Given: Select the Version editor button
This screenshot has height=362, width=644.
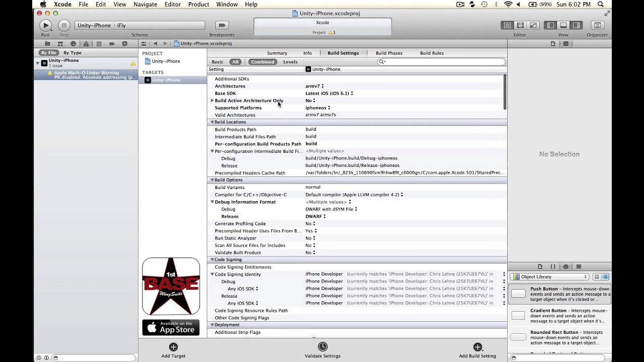Looking at the screenshot, I should [533, 25].
